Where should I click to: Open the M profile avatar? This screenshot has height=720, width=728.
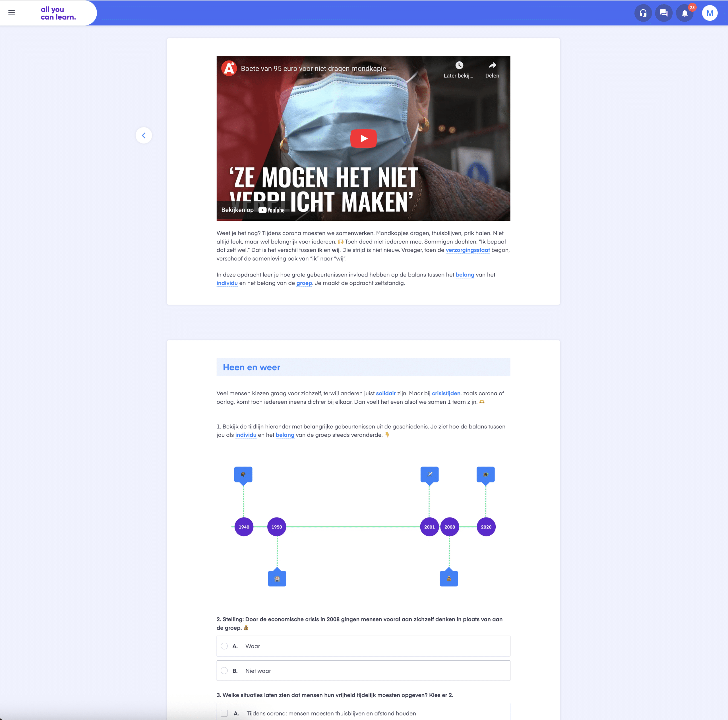[709, 13]
